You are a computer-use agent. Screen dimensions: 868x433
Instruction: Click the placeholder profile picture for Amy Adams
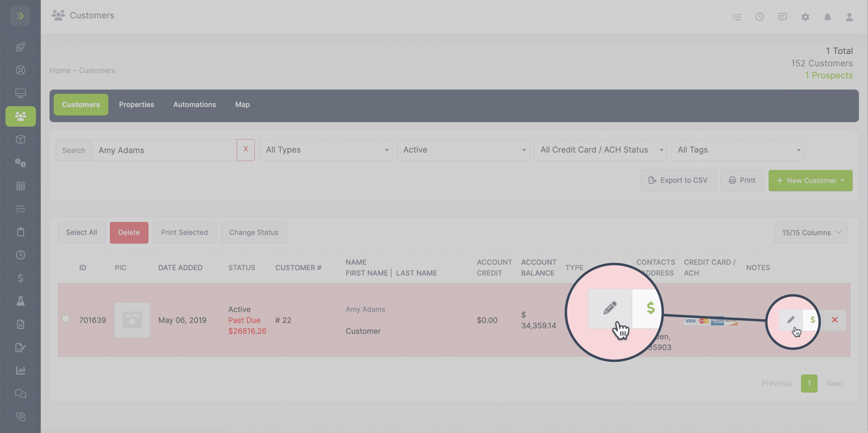pyautogui.click(x=132, y=320)
